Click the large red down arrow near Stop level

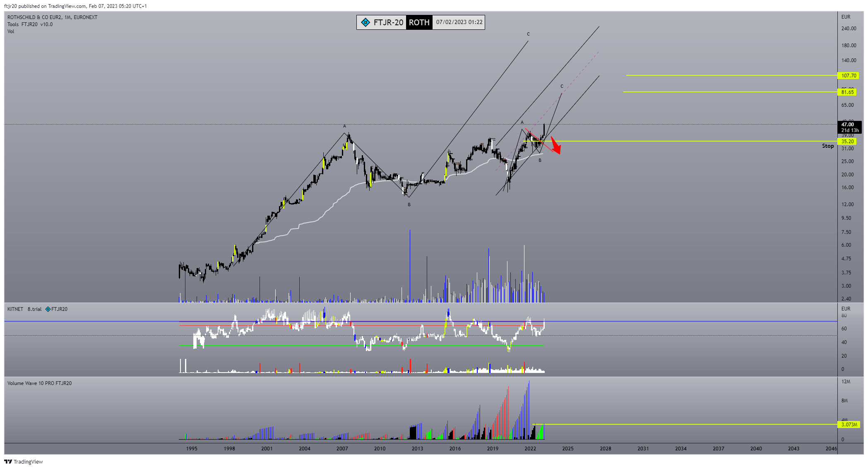[x=555, y=146]
